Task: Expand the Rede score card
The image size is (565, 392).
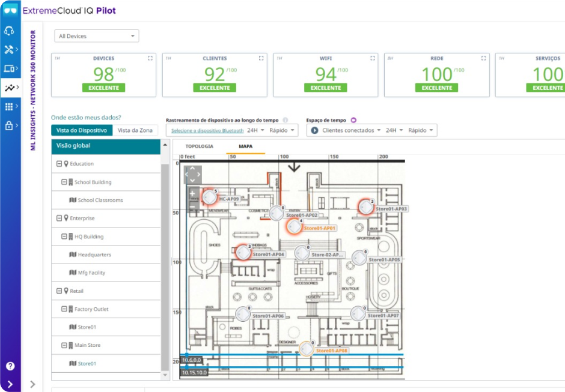Action: [x=484, y=58]
